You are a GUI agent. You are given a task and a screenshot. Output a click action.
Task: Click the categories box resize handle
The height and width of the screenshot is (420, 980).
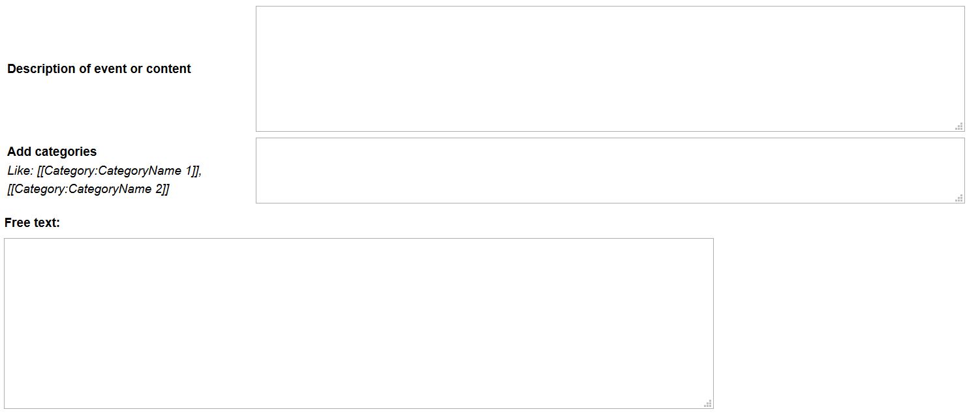pyautogui.click(x=959, y=198)
